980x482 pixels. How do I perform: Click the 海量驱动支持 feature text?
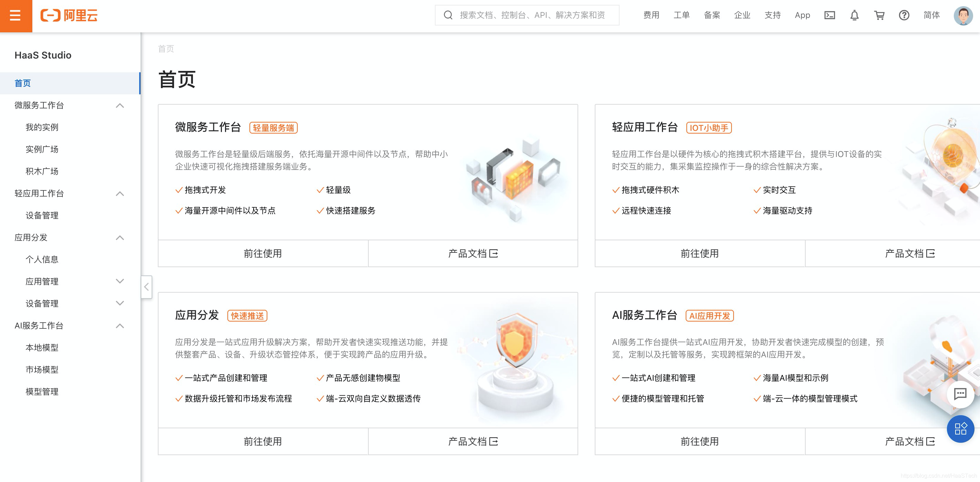787,211
